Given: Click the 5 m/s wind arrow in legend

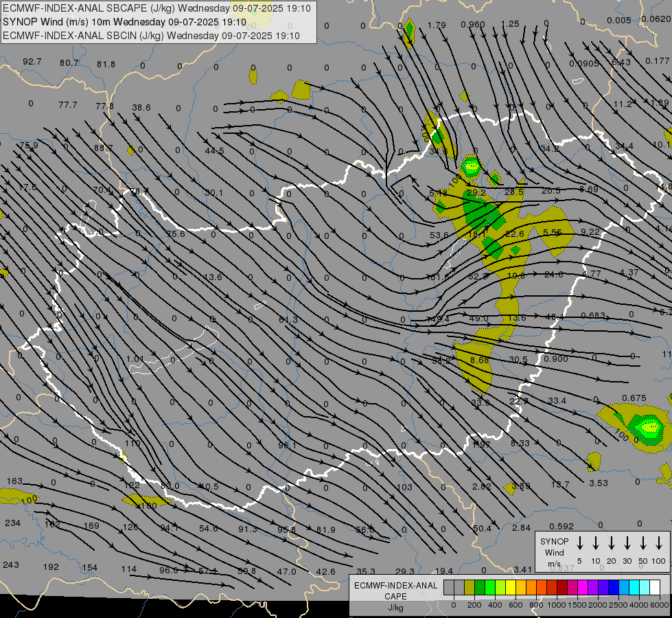Looking at the screenshot, I should (579, 542).
